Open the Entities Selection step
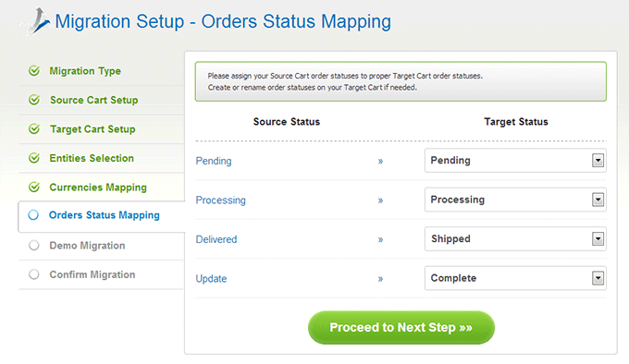Image resolution: width=629 pixels, height=364 pixels. point(92,158)
